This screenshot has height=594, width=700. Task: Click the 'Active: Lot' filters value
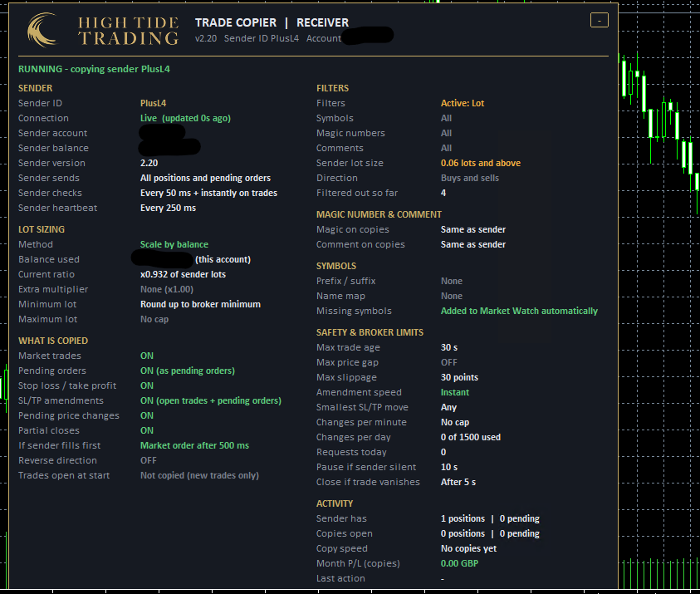pyautogui.click(x=463, y=103)
